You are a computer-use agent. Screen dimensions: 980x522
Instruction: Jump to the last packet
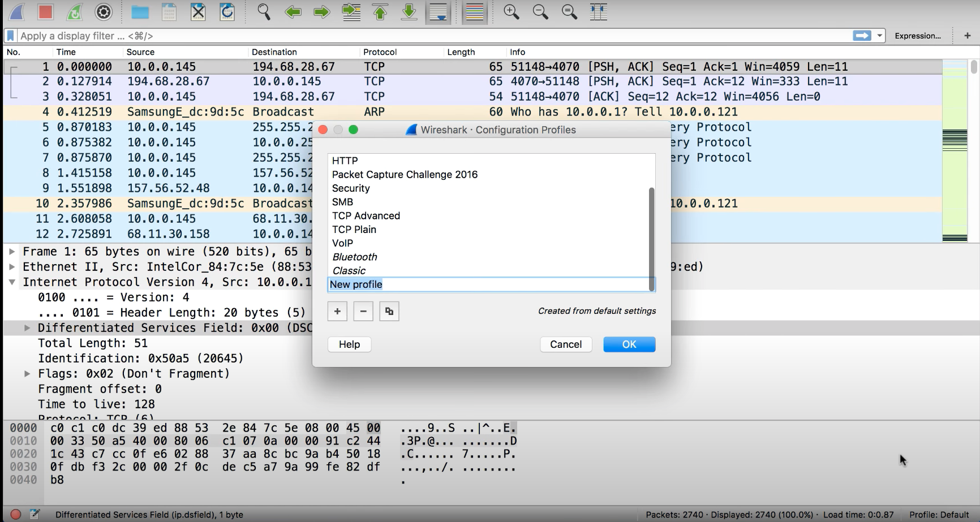click(x=409, y=12)
